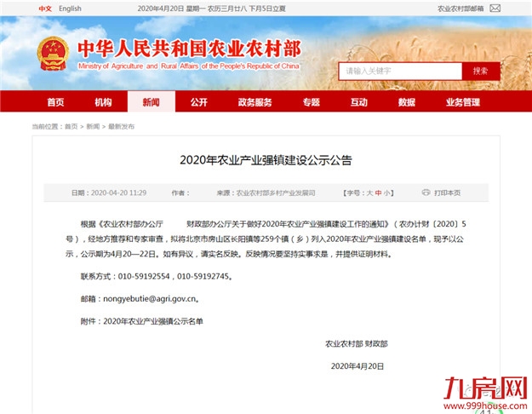532x414 pixels.
Task: Click the article title 2020年农业产业强镇建设公示公告
Action: coord(266,160)
